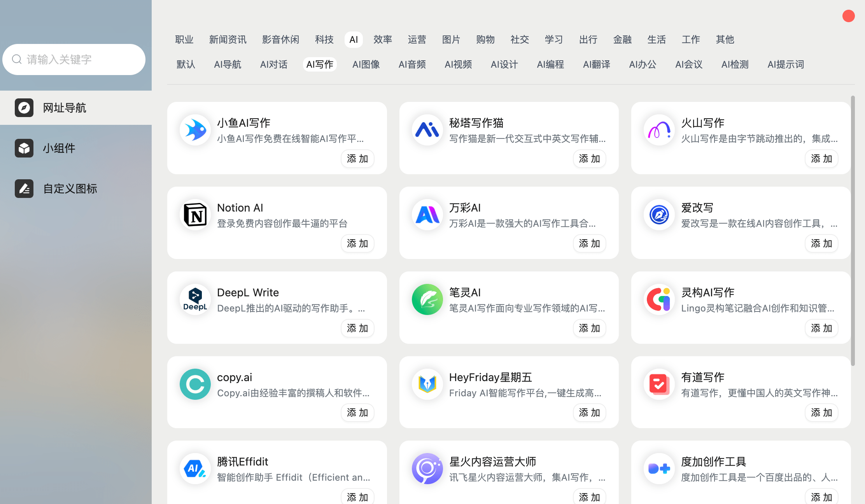Screen dimensions: 865x504
Task: Select the 科技 category tab
Action: pos(324,40)
